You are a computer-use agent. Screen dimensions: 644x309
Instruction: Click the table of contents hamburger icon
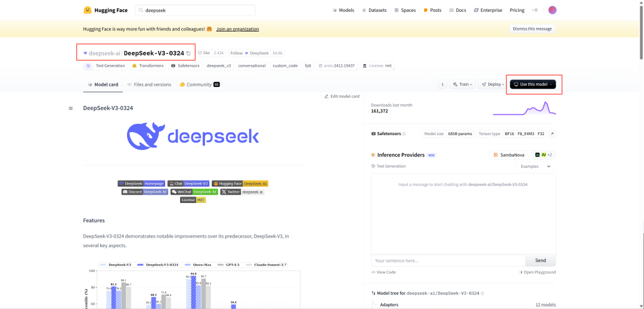[70, 108]
